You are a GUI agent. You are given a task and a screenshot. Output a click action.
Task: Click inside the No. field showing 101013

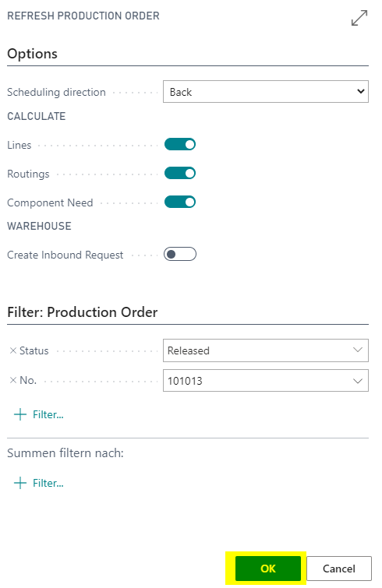(259, 381)
